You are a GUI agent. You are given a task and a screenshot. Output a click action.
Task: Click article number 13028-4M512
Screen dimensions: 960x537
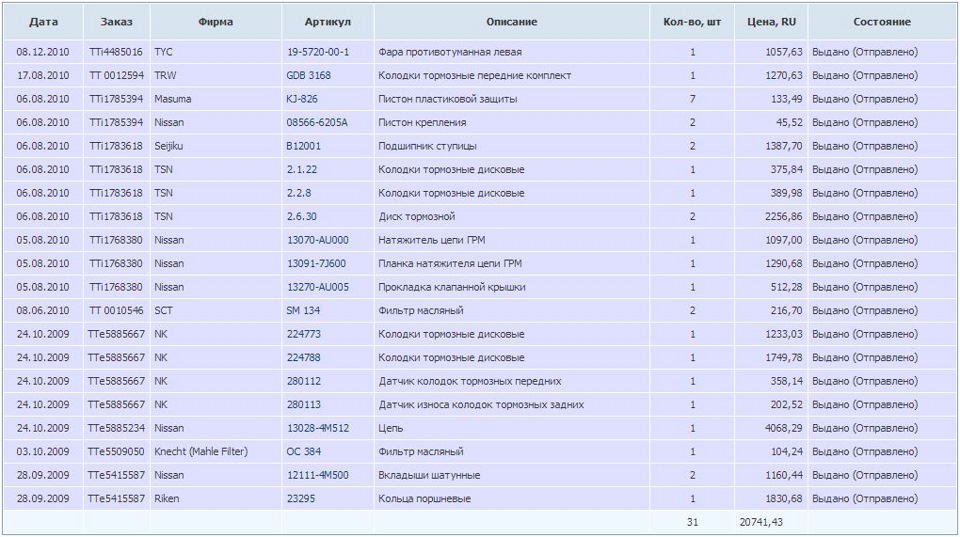click(318, 428)
